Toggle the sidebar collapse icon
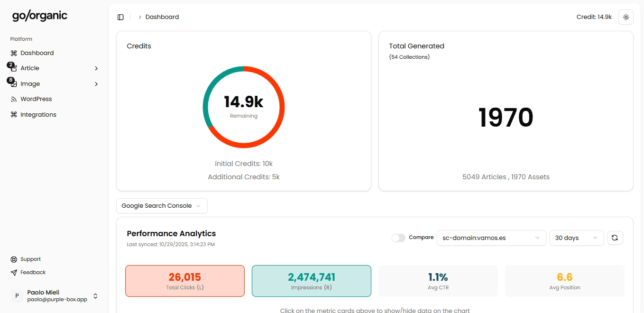 click(x=120, y=17)
